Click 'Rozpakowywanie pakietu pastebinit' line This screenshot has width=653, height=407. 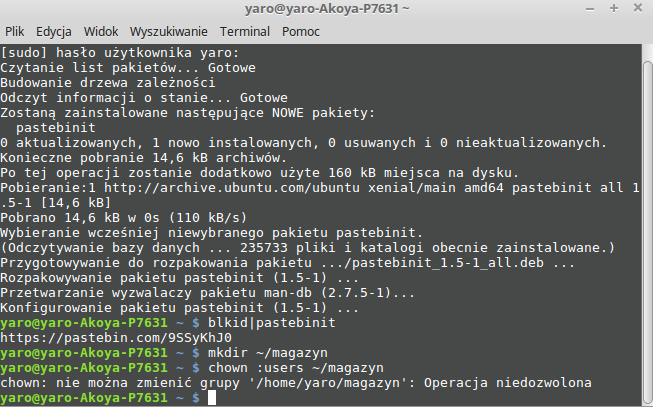pyautogui.click(x=179, y=278)
